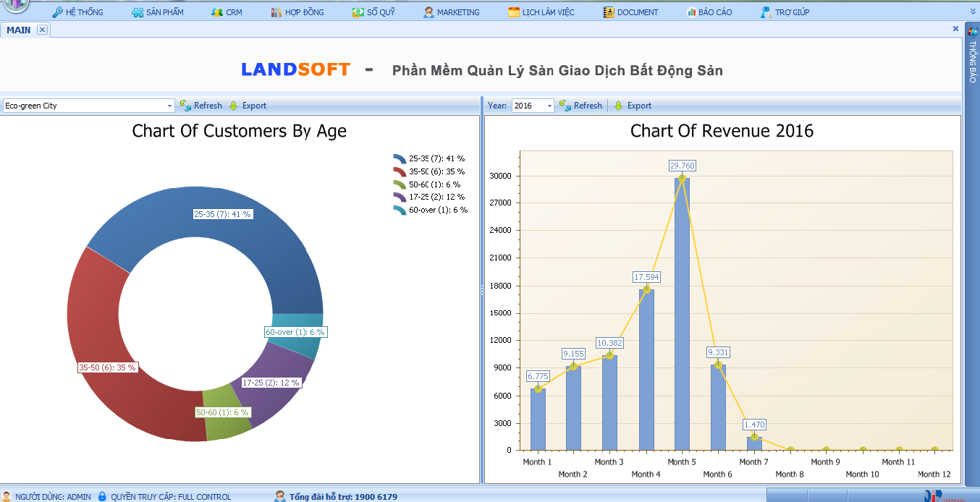Screen dimensions: 980x502
Task: Refresh the revenue chart
Action: pos(580,106)
